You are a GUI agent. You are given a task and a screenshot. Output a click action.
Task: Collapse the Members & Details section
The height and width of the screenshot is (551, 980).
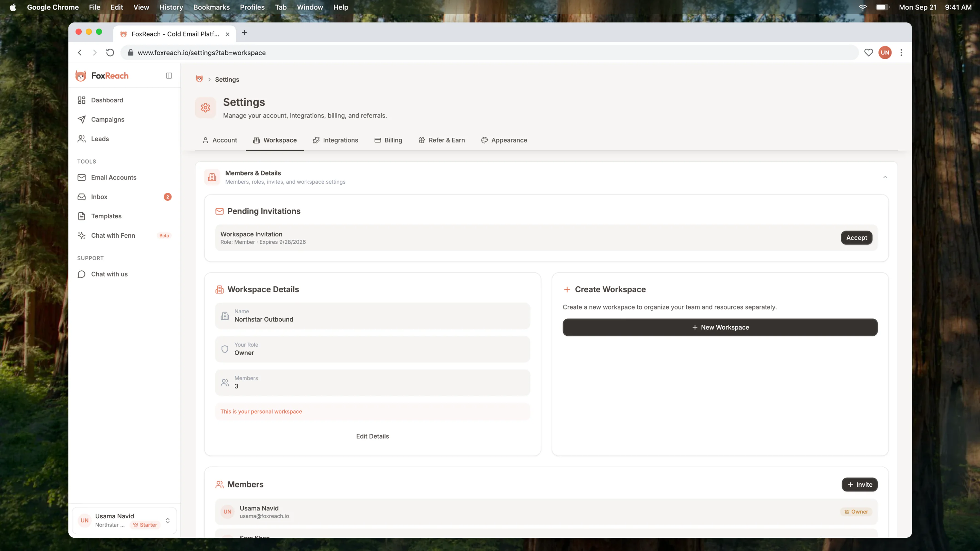pos(885,177)
